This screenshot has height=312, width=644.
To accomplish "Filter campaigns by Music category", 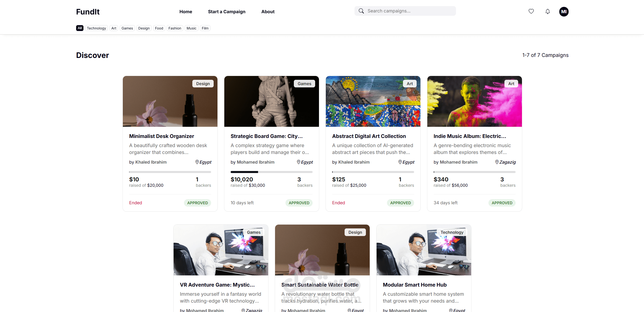I will (x=191, y=28).
